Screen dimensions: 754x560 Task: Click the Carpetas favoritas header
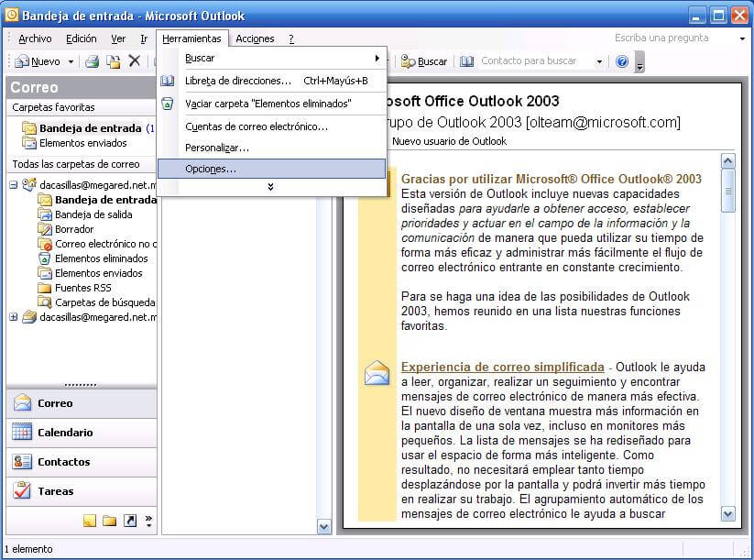pos(82,107)
